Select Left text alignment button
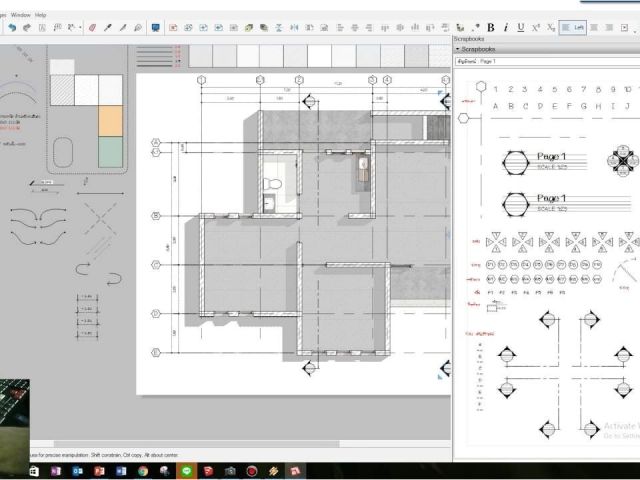Image resolution: width=640 pixels, height=480 pixels. [x=573, y=27]
